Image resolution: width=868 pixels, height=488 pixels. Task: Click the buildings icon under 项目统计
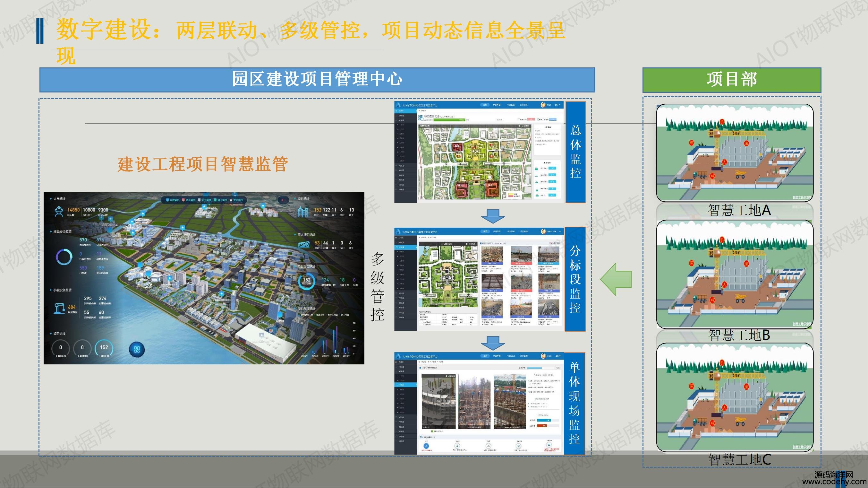click(303, 212)
